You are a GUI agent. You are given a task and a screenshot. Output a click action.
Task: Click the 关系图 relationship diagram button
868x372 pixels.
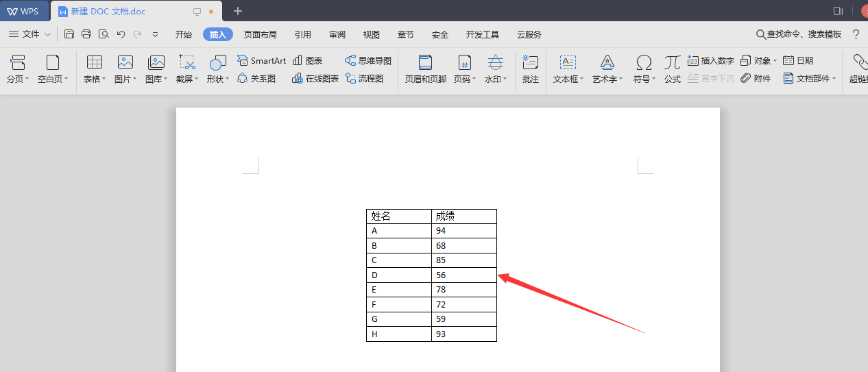pyautogui.click(x=256, y=79)
